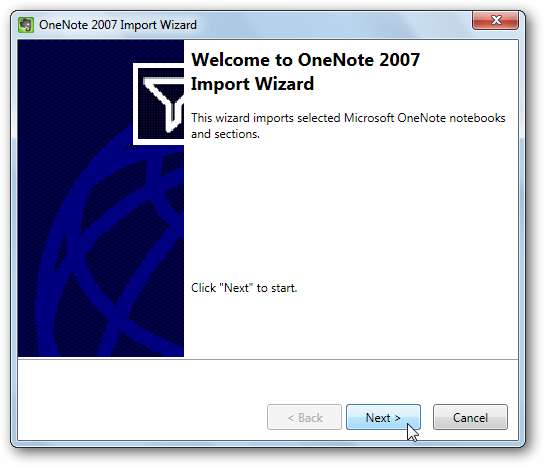The height and width of the screenshot is (466, 544).
Task: Click the greyed-out < Back button
Action: pyautogui.click(x=304, y=417)
